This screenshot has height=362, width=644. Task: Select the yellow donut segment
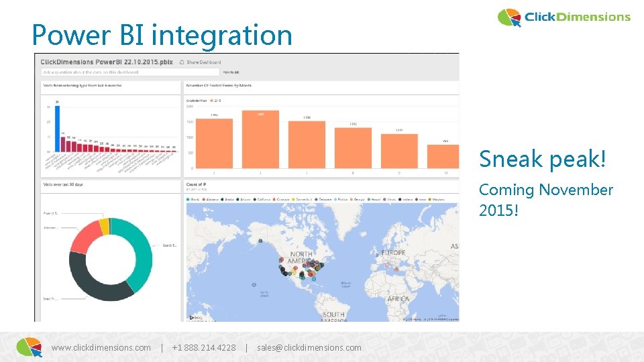105,227
